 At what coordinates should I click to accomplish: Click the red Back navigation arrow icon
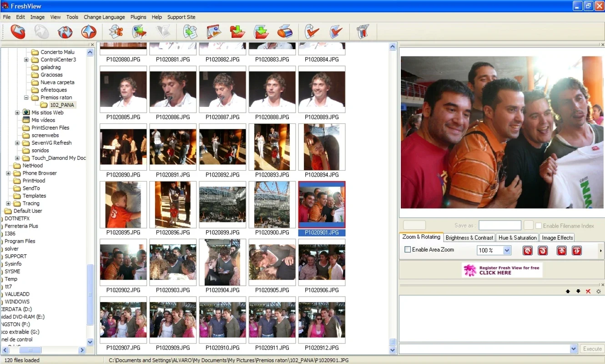pyautogui.click(x=18, y=32)
